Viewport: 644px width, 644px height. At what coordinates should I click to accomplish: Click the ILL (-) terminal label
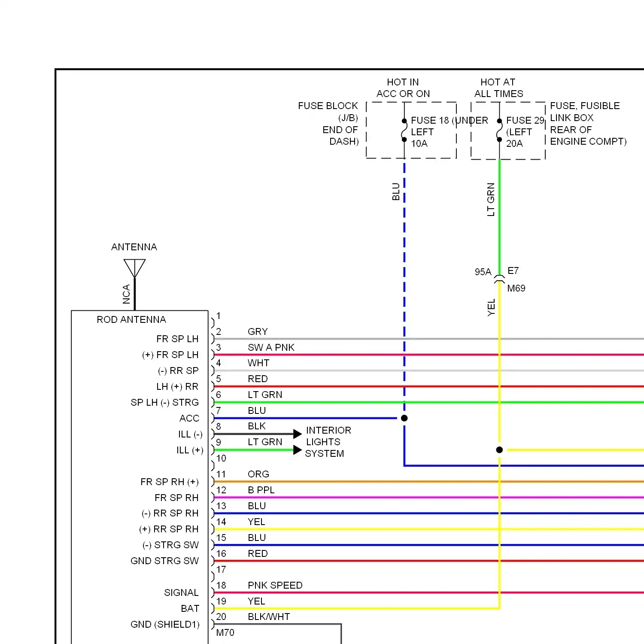tap(190, 434)
